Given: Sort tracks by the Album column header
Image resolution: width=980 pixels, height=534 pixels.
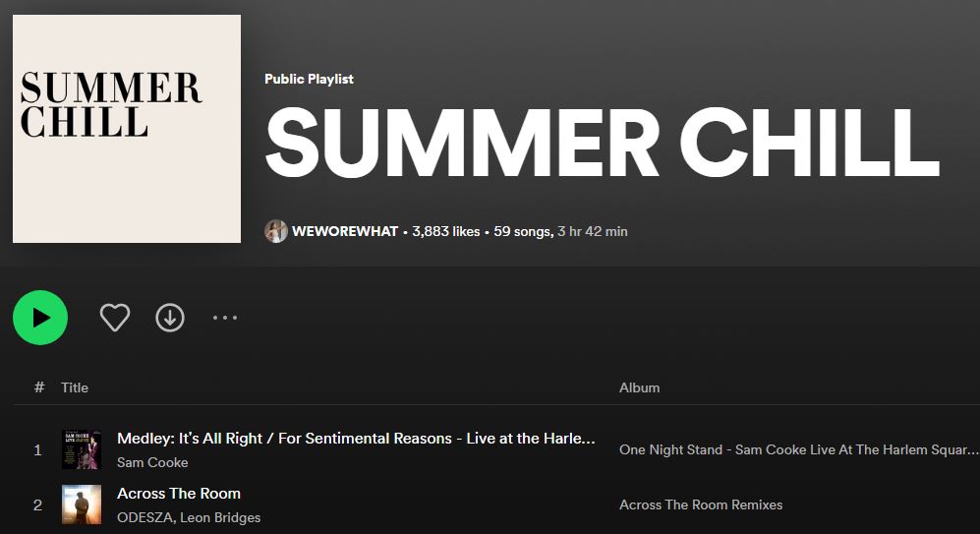Looking at the screenshot, I should pos(639,387).
